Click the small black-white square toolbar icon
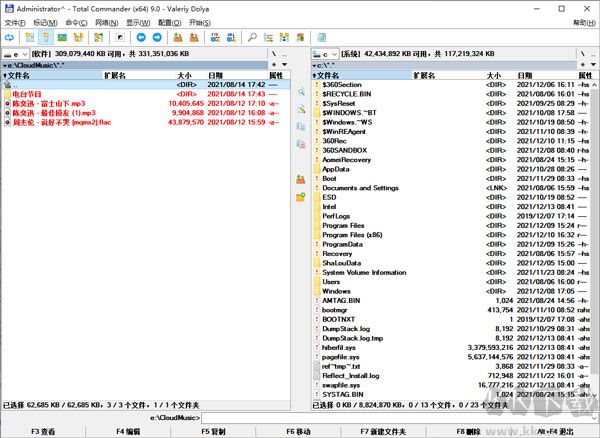 [120, 37]
